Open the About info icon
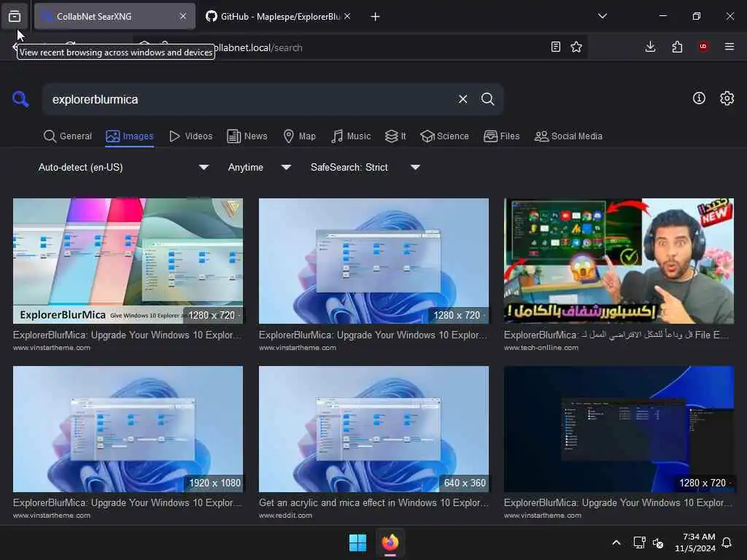This screenshot has height=560, width=747. (699, 98)
